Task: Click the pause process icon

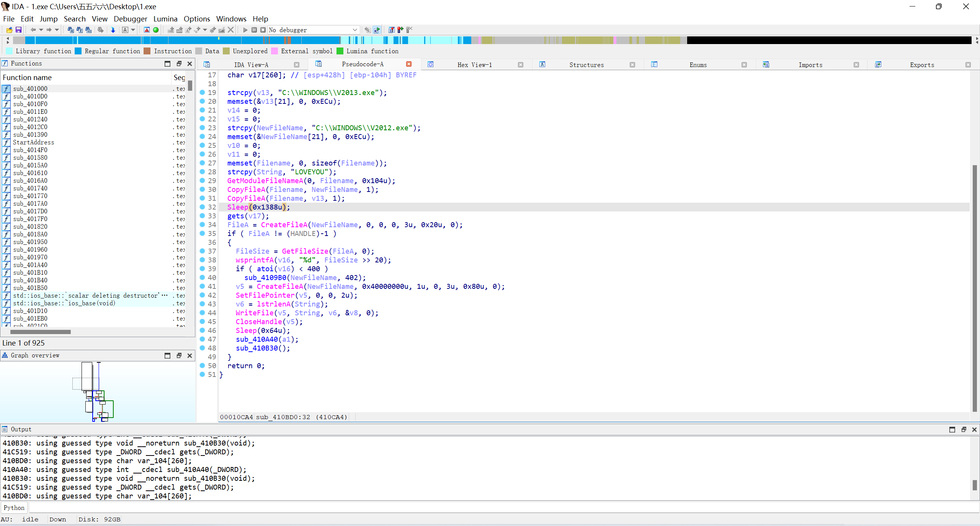Action: 254,30
